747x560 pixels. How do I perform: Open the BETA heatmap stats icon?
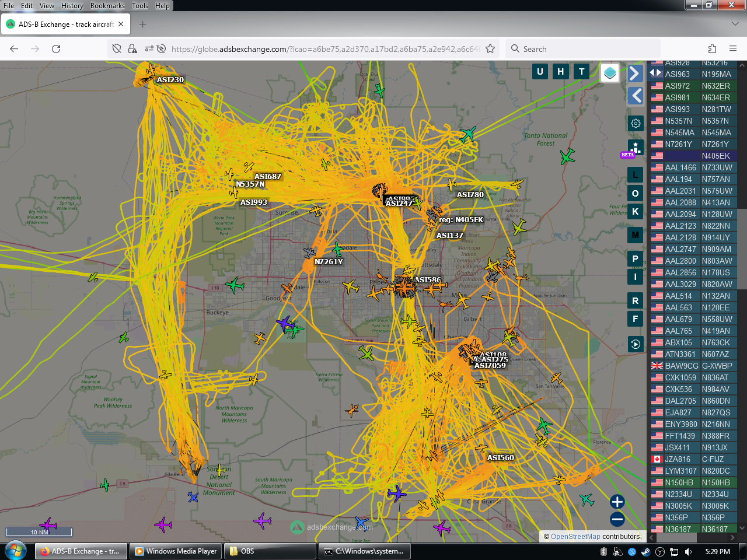point(636,148)
